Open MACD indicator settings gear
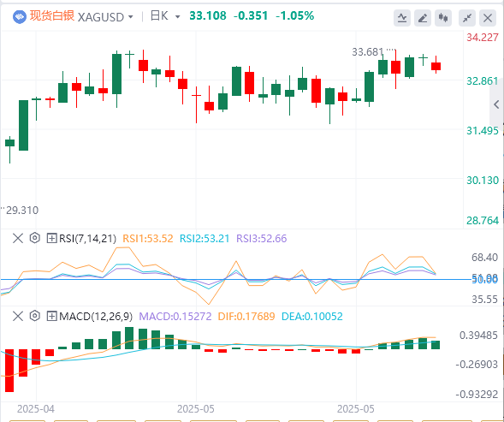 pos(35,316)
